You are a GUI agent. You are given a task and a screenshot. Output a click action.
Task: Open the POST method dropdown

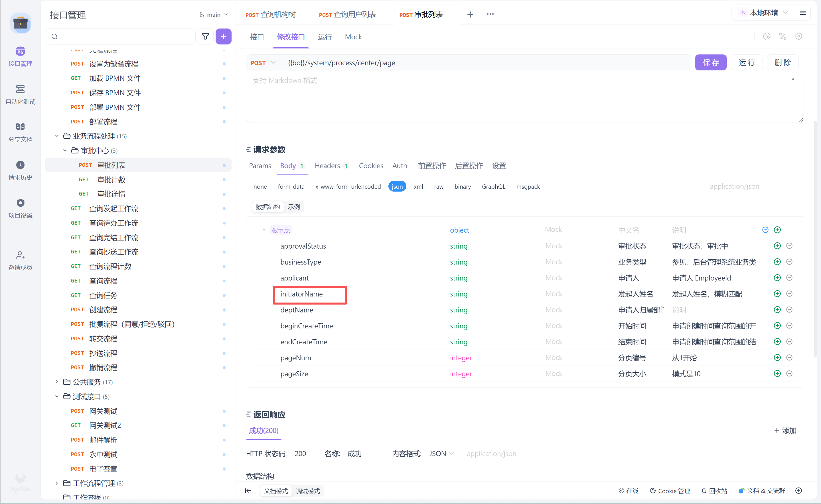(x=263, y=63)
